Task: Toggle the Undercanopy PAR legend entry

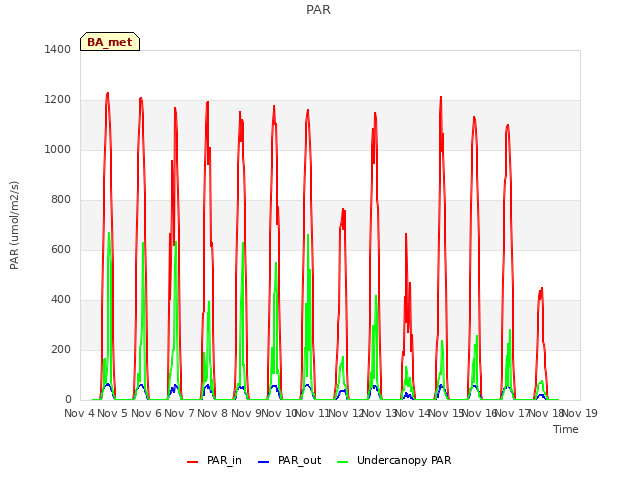Action: point(394,460)
